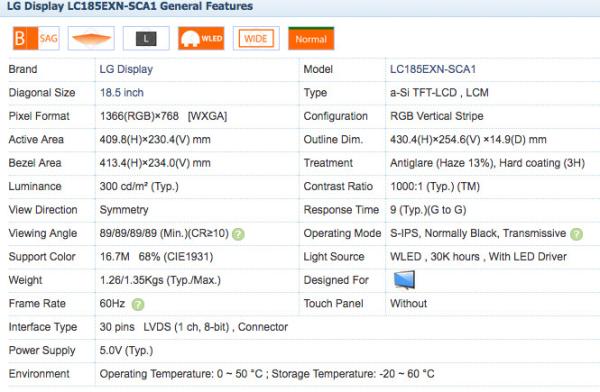Select the S-IPS, Normally Black operating mode value

[x=478, y=233]
